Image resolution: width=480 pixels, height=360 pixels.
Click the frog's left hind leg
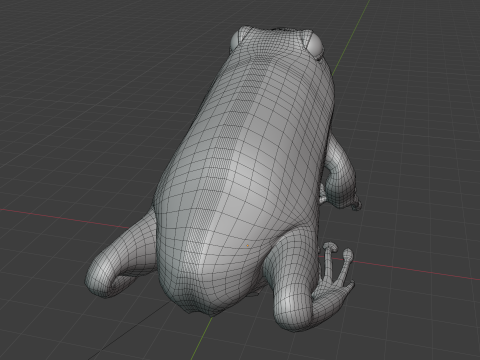(x=120, y=257)
